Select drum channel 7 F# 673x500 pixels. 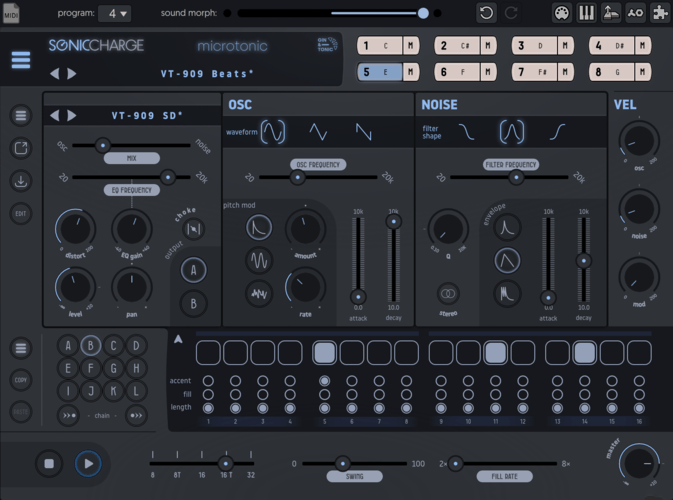[534, 72]
